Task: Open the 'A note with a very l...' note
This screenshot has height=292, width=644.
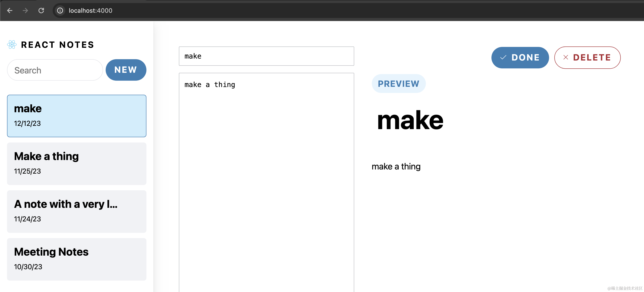Action: click(x=76, y=211)
